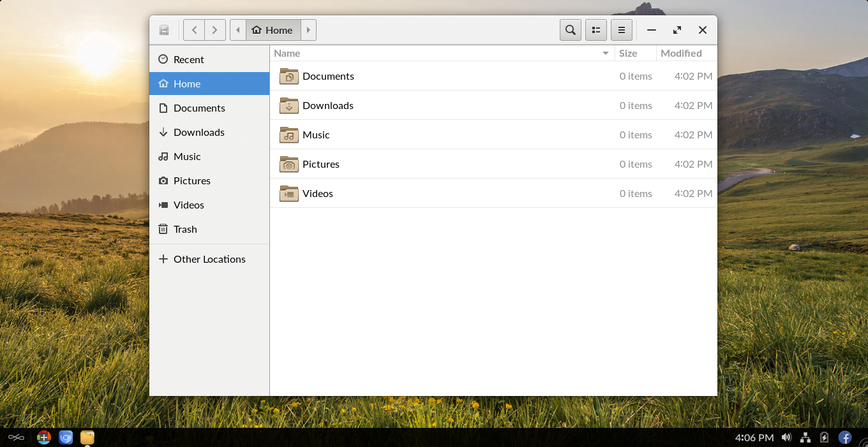This screenshot has width=868, height=447.
Task: Switch between list and grid view
Action: point(596,30)
